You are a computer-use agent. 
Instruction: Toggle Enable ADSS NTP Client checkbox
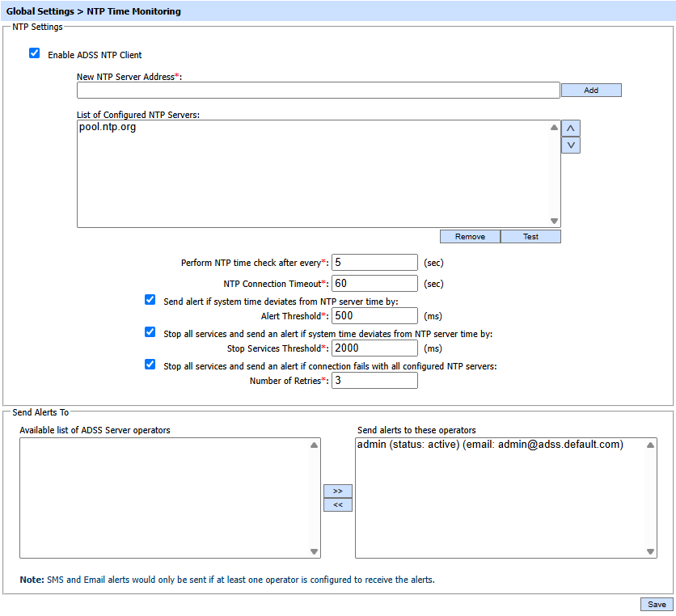tap(34, 54)
